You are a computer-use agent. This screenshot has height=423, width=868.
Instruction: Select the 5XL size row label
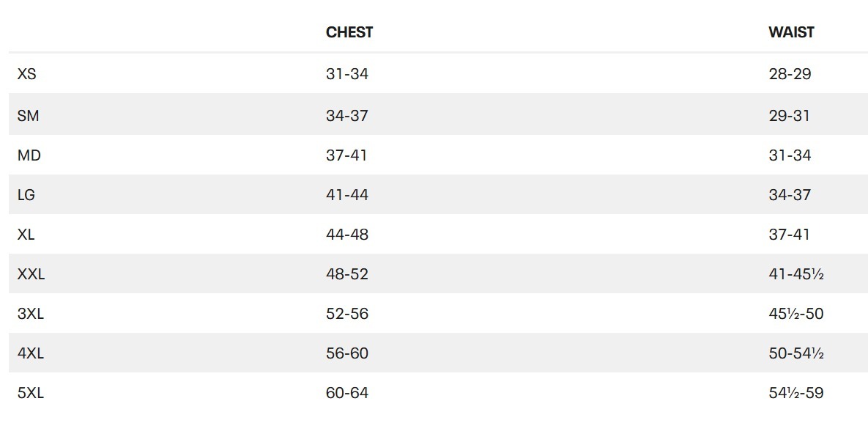point(31,393)
